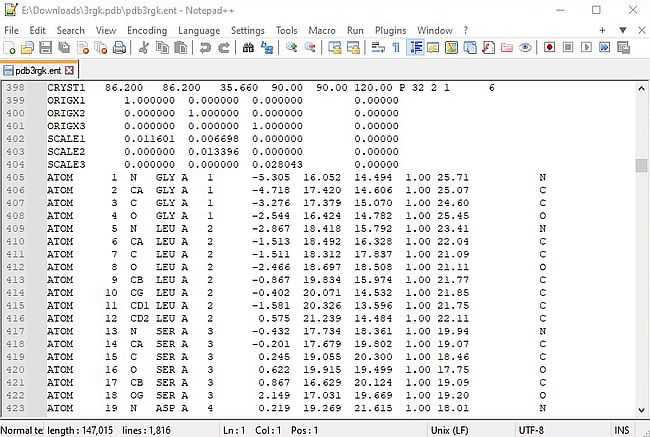Toggle synchronized vertical scrolling
This screenshot has height=437, width=650.
[335, 48]
